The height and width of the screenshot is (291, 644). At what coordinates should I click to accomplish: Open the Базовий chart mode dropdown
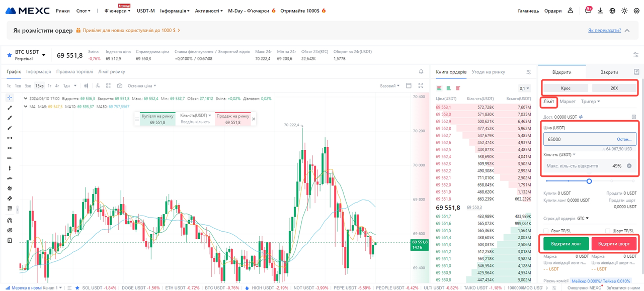tap(390, 86)
